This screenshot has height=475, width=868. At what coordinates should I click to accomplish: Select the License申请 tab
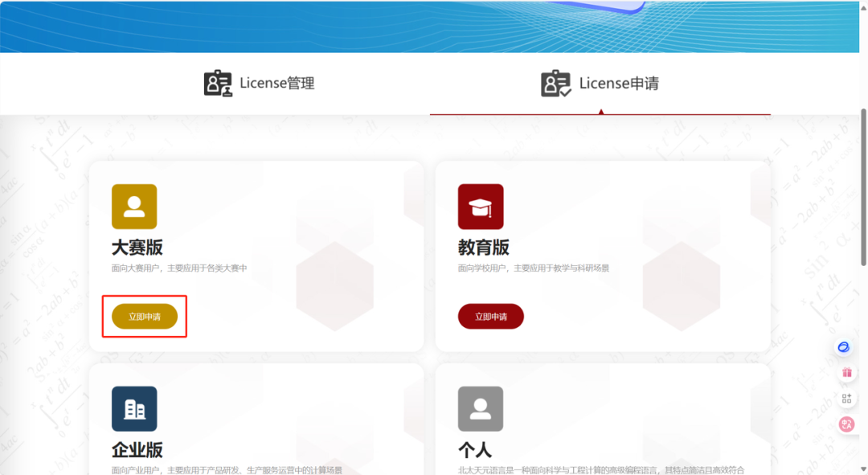point(618,84)
